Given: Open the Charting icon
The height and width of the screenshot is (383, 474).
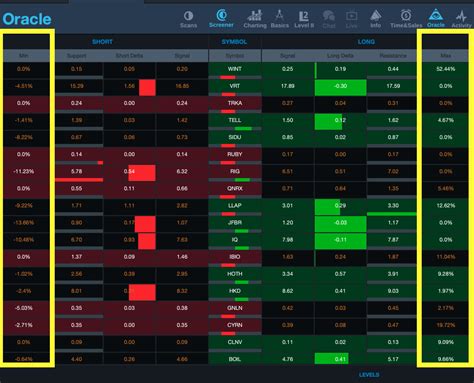Looking at the screenshot, I should [x=255, y=19].
